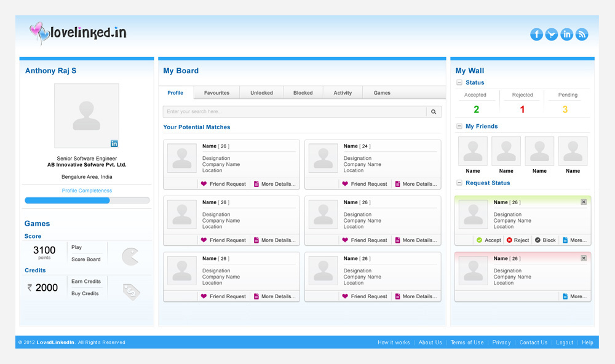The height and width of the screenshot is (364, 615).
Task: Collapse the My Friends section
Action: 459,126
